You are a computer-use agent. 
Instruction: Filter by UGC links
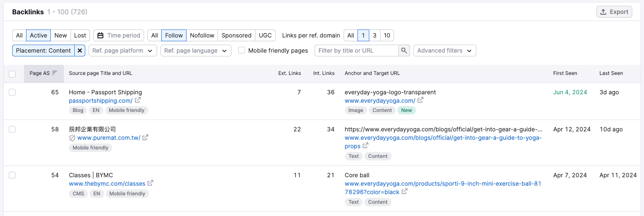[265, 35]
